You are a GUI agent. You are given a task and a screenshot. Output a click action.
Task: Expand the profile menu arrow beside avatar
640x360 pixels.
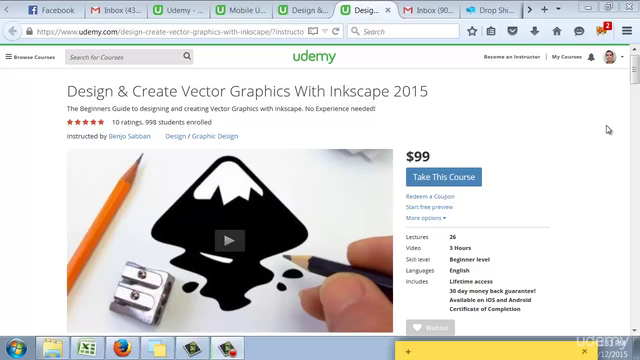point(622,57)
